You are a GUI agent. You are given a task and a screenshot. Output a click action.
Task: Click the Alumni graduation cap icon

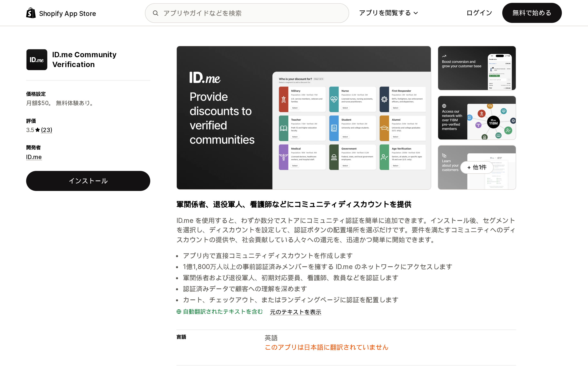(384, 128)
